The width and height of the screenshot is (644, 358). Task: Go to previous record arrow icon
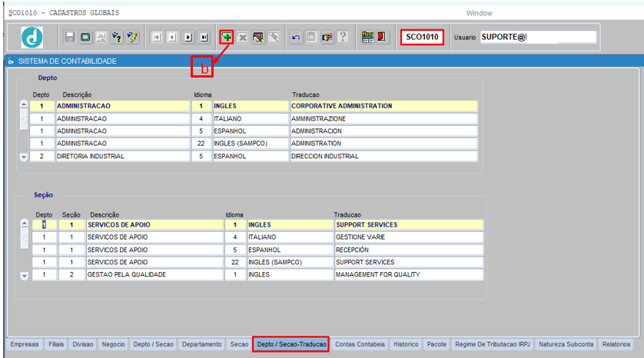(172, 38)
